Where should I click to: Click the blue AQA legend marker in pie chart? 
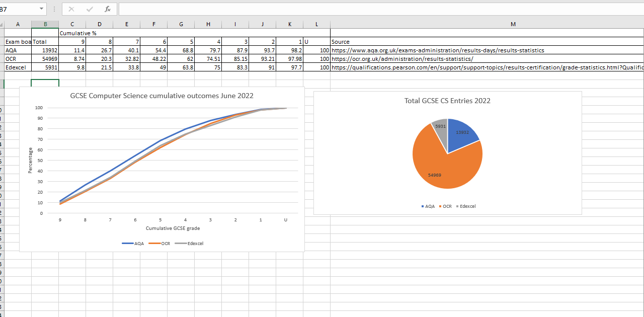point(422,206)
